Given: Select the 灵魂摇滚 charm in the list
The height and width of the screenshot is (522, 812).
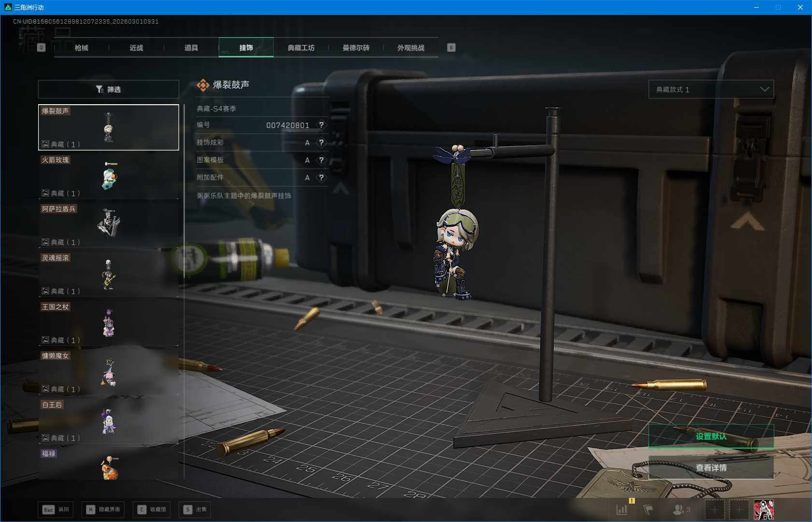Looking at the screenshot, I should (109, 274).
